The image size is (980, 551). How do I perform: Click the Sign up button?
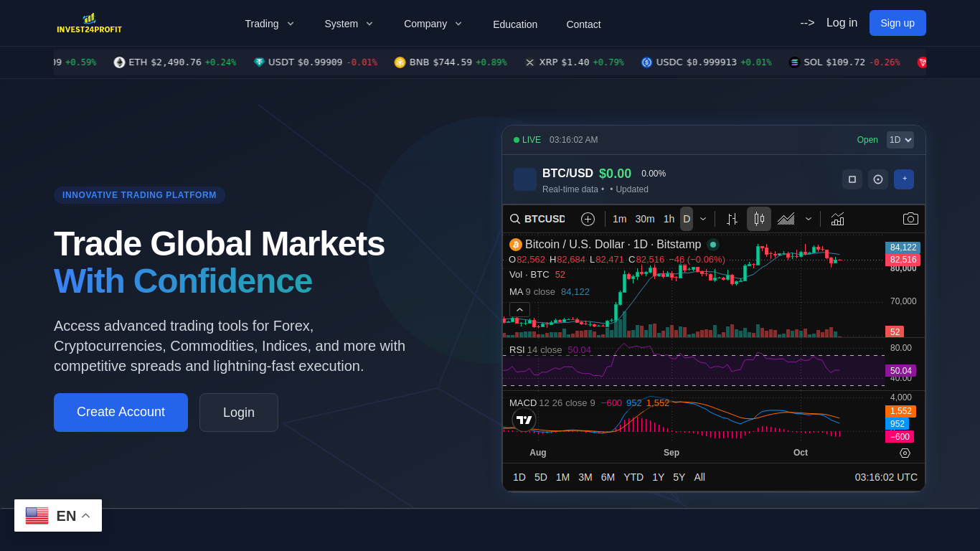pos(897,23)
